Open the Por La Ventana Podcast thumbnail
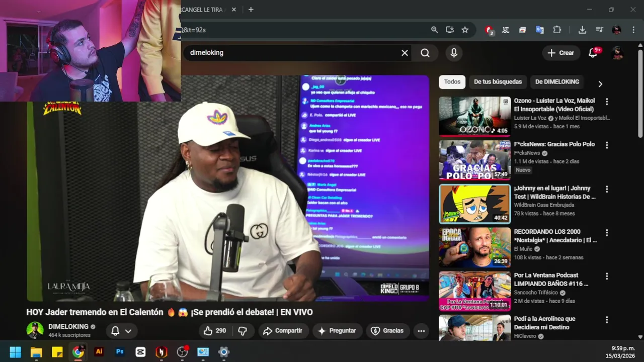 click(x=474, y=291)
